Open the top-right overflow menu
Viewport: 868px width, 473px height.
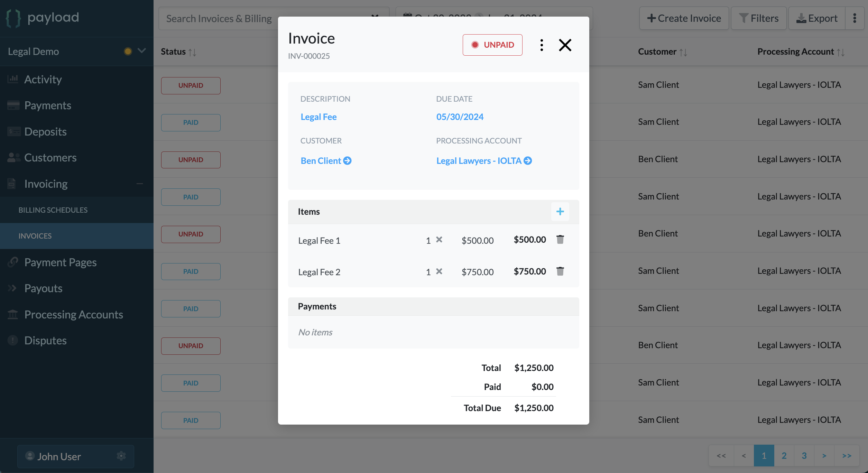pyautogui.click(x=855, y=18)
